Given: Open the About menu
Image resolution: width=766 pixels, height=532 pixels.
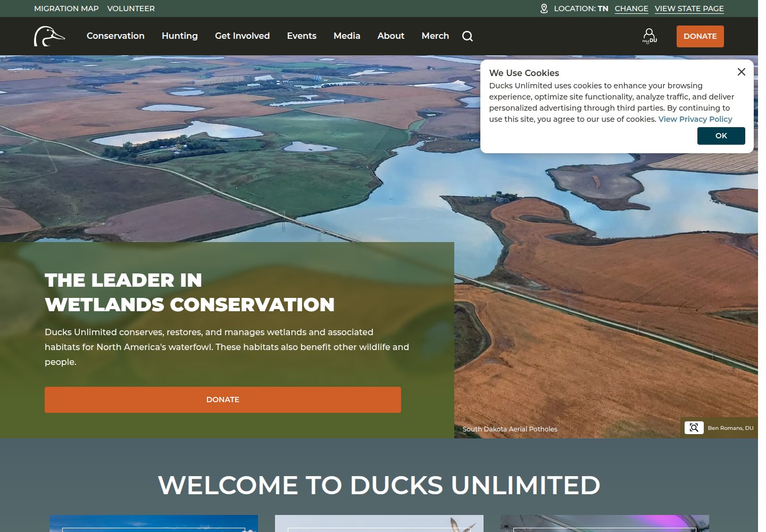Looking at the screenshot, I should [391, 36].
